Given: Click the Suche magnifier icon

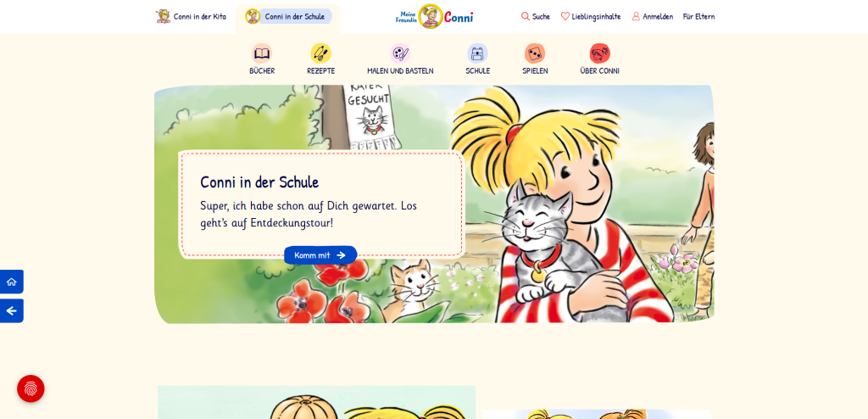Looking at the screenshot, I should (526, 16).
